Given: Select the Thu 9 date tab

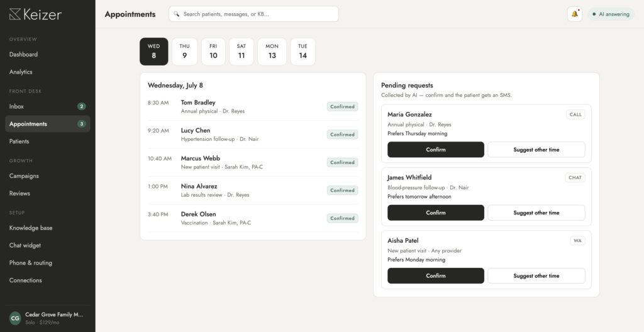Looking at the screenshot, I should (x=184, y=52).
